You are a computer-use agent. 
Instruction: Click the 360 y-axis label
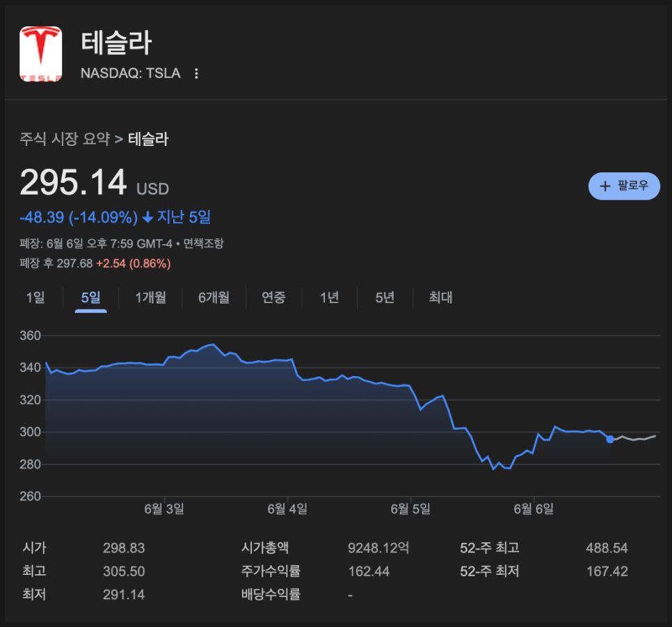(30, 335)
